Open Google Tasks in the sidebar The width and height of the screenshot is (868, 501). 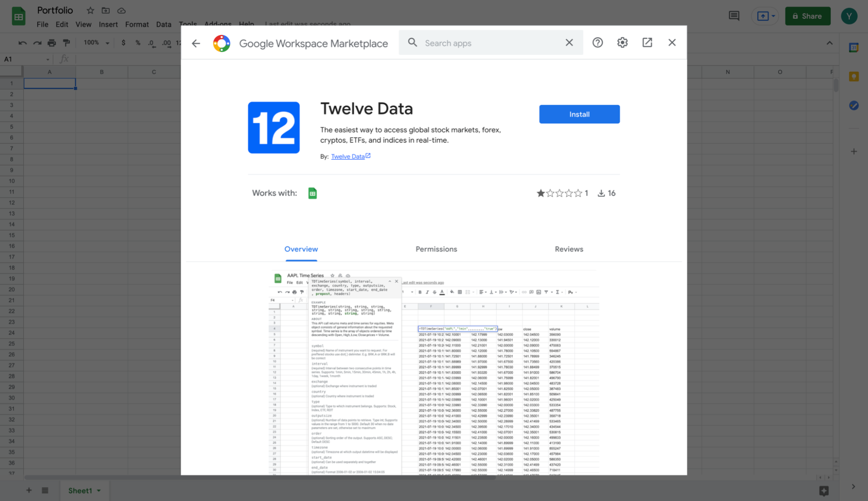(x=853, y=105)
